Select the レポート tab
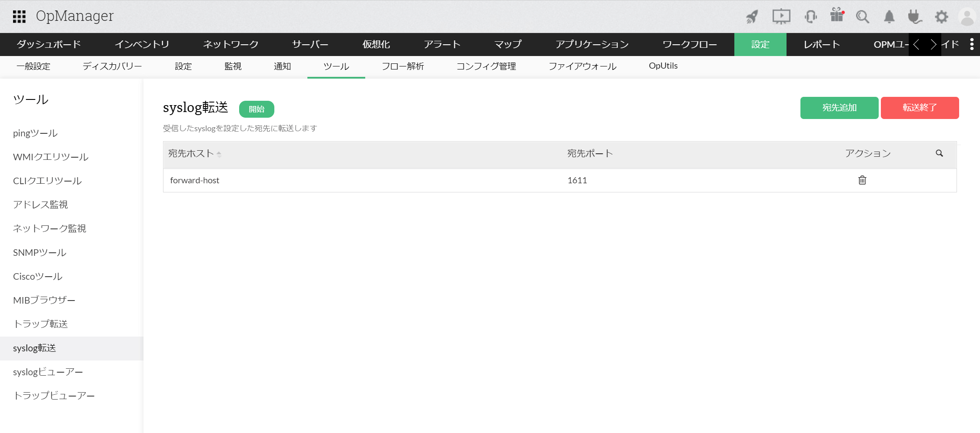This screenshot has width=980, height=433. 822,44
